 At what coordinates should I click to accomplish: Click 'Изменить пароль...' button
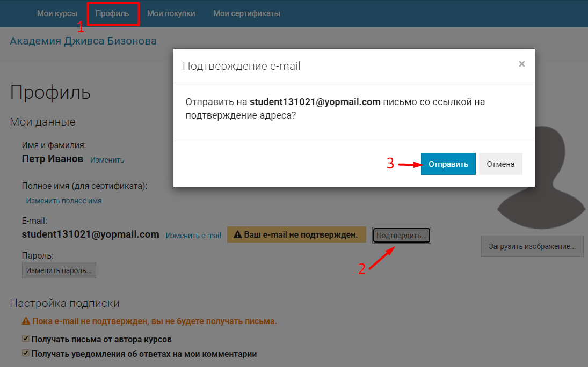59,270
